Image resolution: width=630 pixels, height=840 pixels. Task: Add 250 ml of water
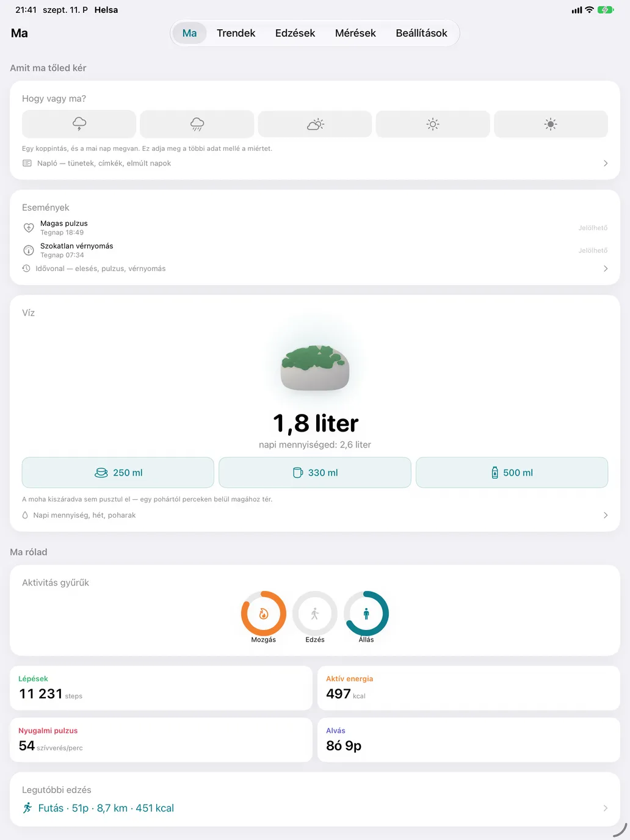pyautogui.click(x=118, y=472)
